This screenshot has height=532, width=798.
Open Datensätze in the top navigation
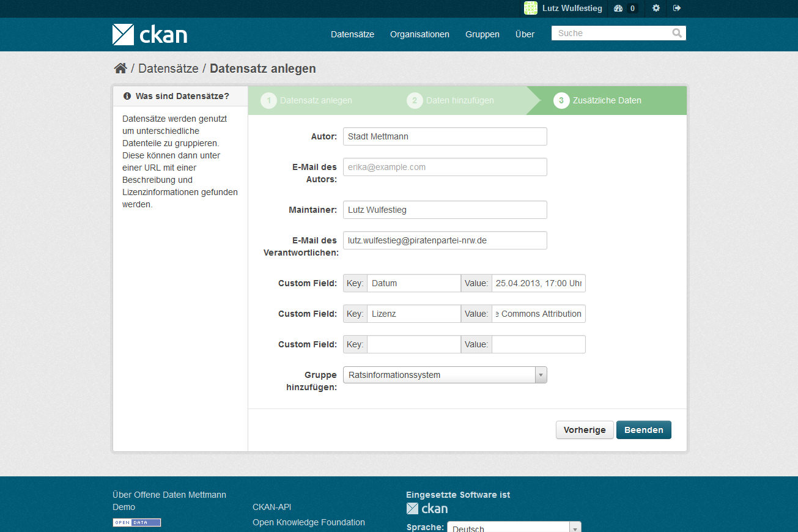(352, 34)
